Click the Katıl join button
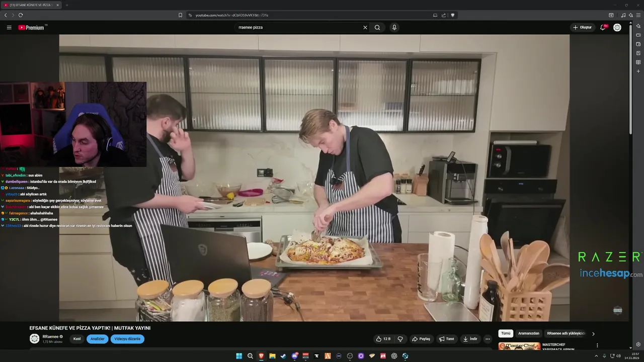Screen dimensions: 644x362 (x=77, y=339)
